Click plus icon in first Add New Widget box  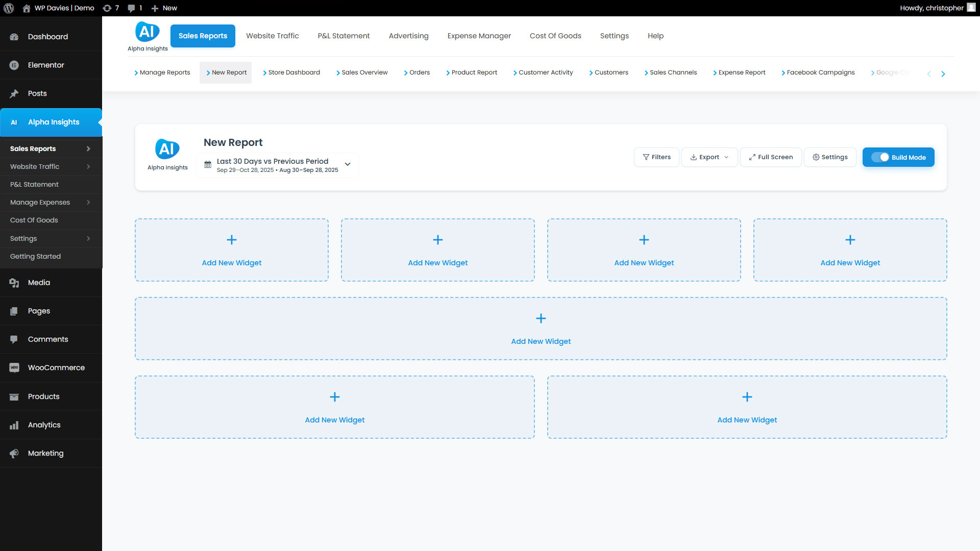click(x=232, y=240)
